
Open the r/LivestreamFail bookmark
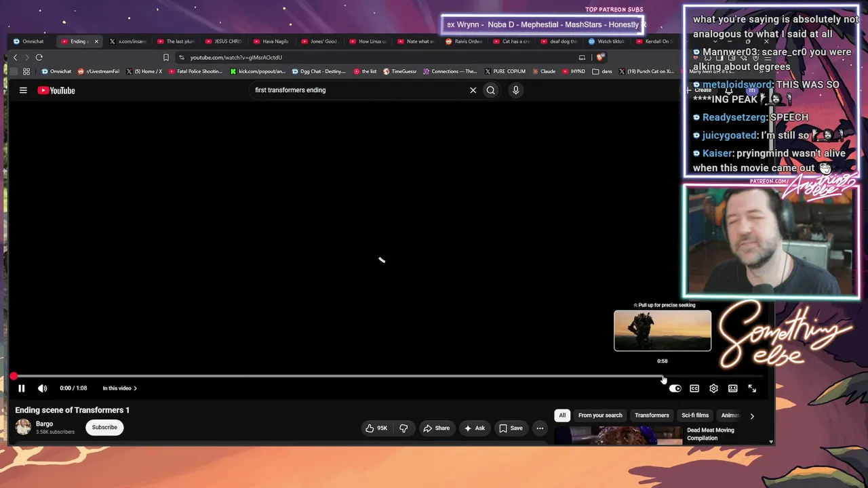click(99, 71)
